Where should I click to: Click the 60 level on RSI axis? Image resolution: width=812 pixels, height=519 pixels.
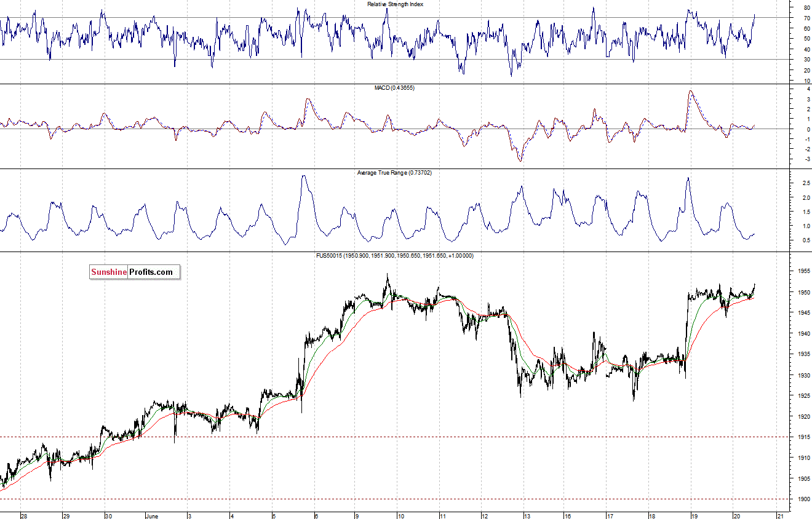(x=806, y=28)
